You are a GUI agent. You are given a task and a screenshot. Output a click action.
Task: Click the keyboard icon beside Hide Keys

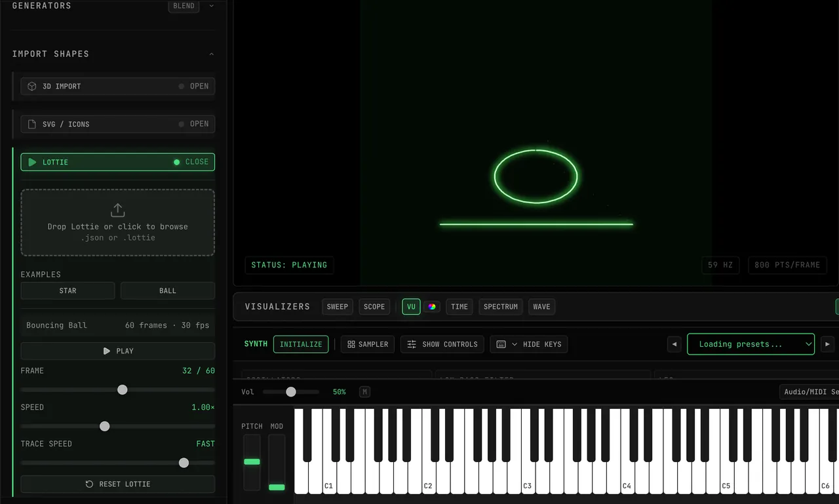[501, 344]
